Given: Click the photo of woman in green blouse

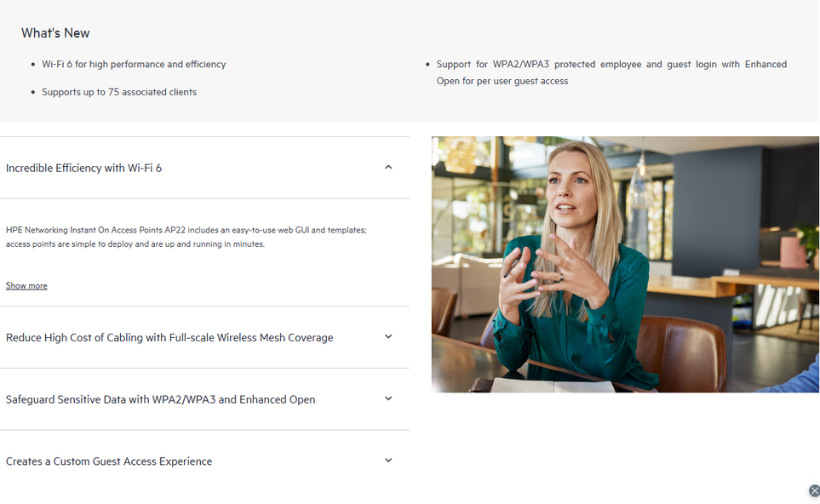Looking at the screenshot, I should pyautogui.click(x=625, y=264).
